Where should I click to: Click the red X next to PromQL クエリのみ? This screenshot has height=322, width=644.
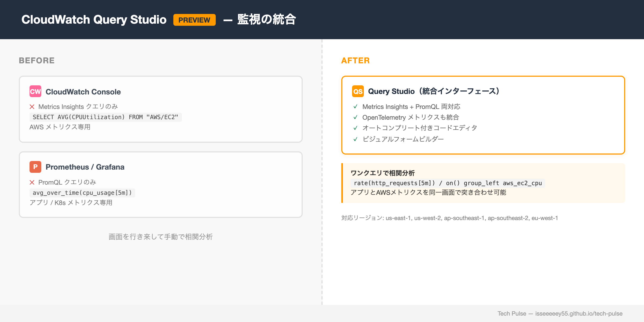(x=32, y=182)
